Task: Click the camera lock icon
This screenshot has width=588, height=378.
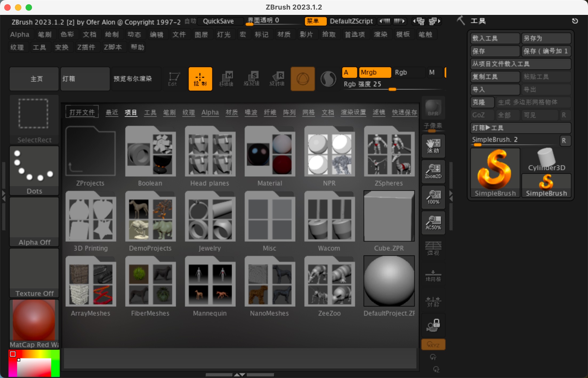Action: pyautogui.click(x=433, y=325)
